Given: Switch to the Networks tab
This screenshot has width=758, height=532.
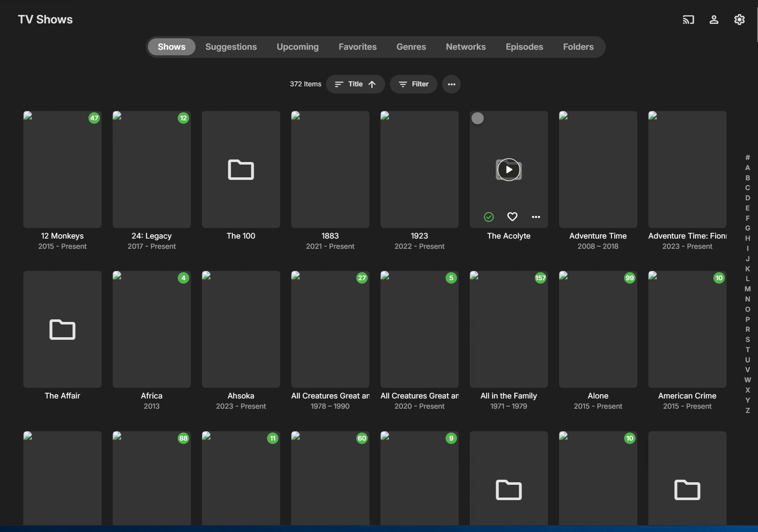Looking at the screenshot, I should (x=466, y=47).
